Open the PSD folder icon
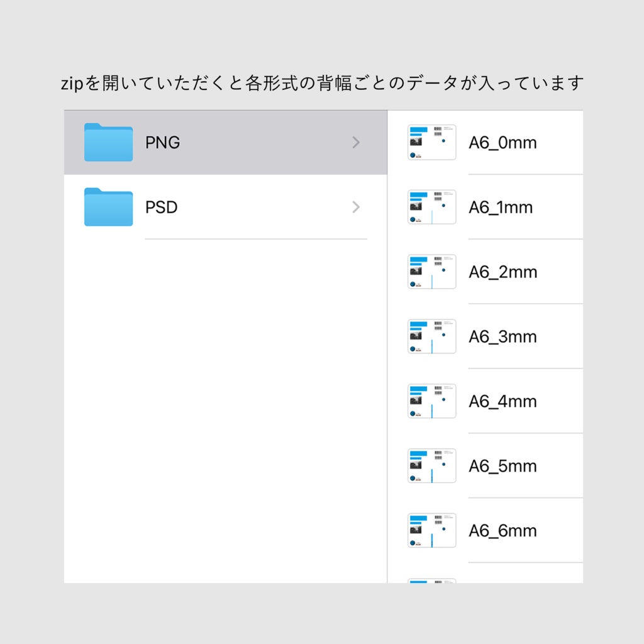This screenshot has width=644, height=644. (107, 208)
